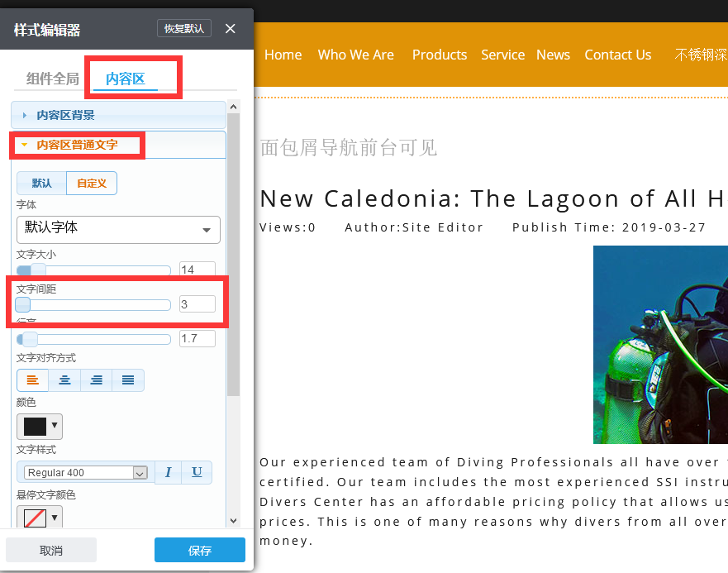Image resolution: width=728 pixels, height=573 pixels.
Task: Click scrollbar down arrow in panel
Action: 233,520
